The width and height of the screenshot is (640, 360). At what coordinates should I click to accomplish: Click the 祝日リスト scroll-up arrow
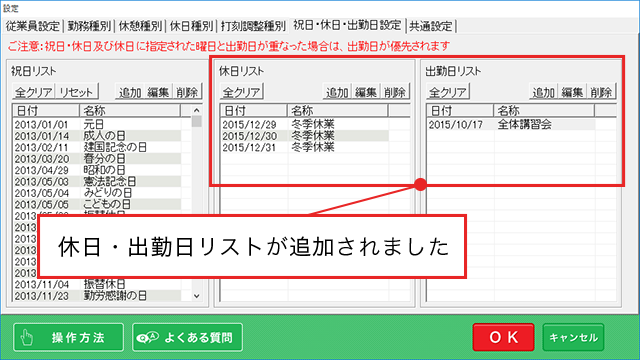click(197, 110)
